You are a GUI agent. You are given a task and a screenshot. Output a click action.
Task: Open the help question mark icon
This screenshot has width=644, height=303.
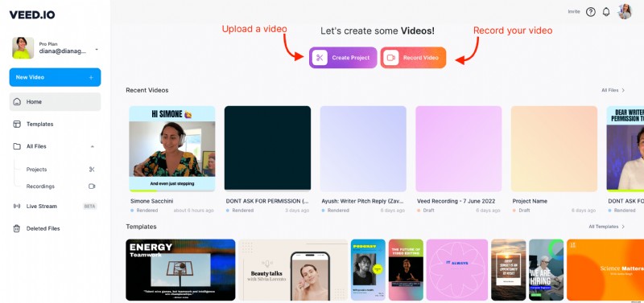pos(591,12)
